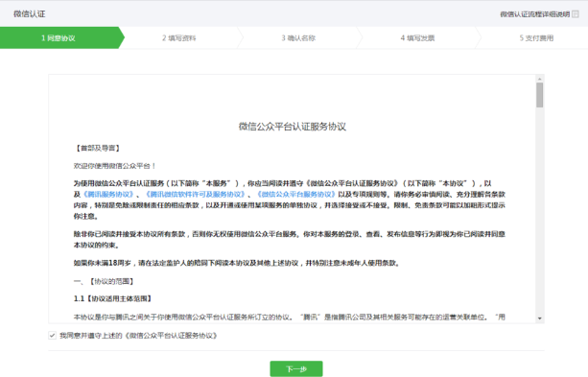Viewport: 588px width, 377px height.
Task: Click the 如果你未满18周岁 paragraph
Action: point(237,263)
